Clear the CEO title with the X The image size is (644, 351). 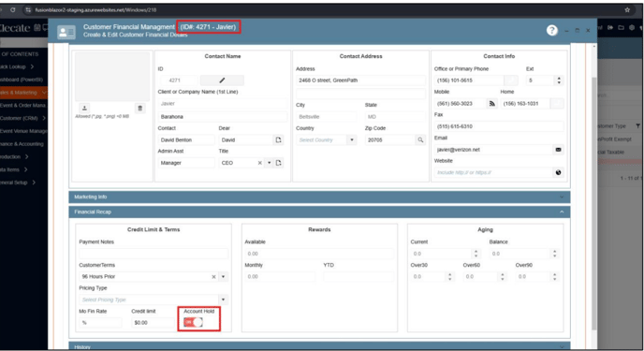(x=259, y=163)
